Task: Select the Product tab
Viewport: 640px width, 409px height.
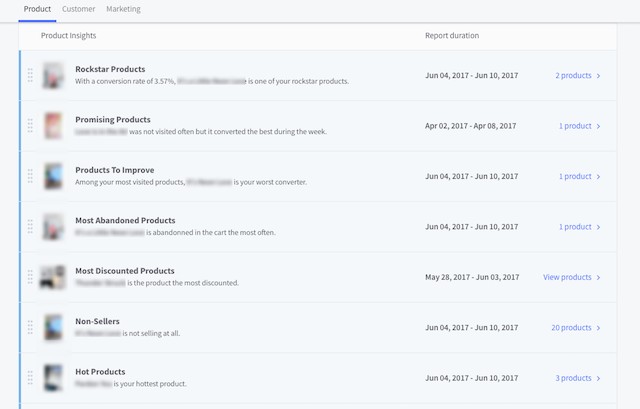Action: click(37, 9)
